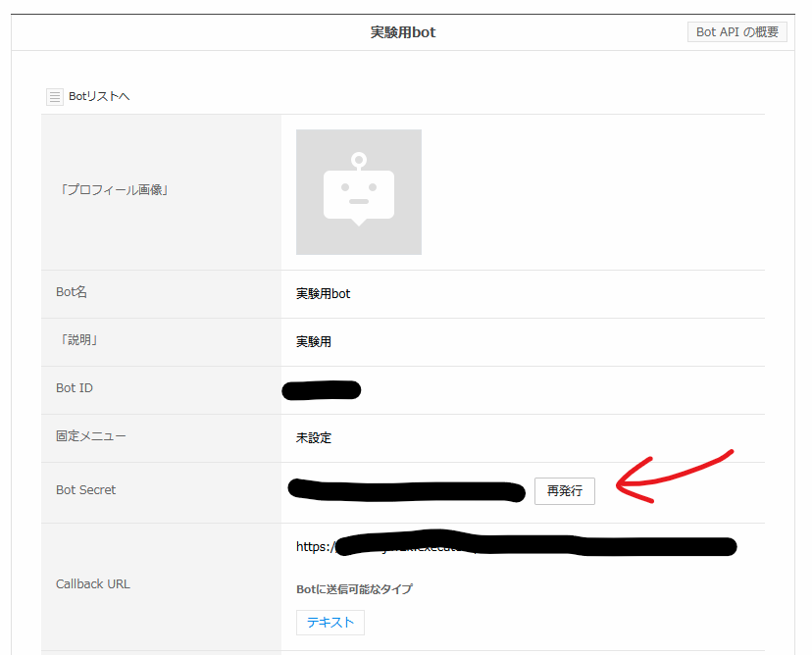Click the Bot Secret row label
Screen dimensions: 812x655
[x=86, y=490]
